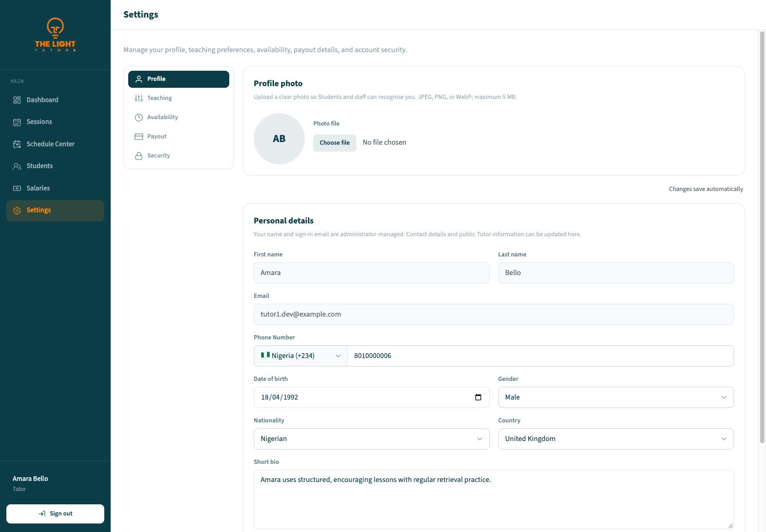766x532 pixels.
Task: Click the Last name field
Action: (616, 273)
